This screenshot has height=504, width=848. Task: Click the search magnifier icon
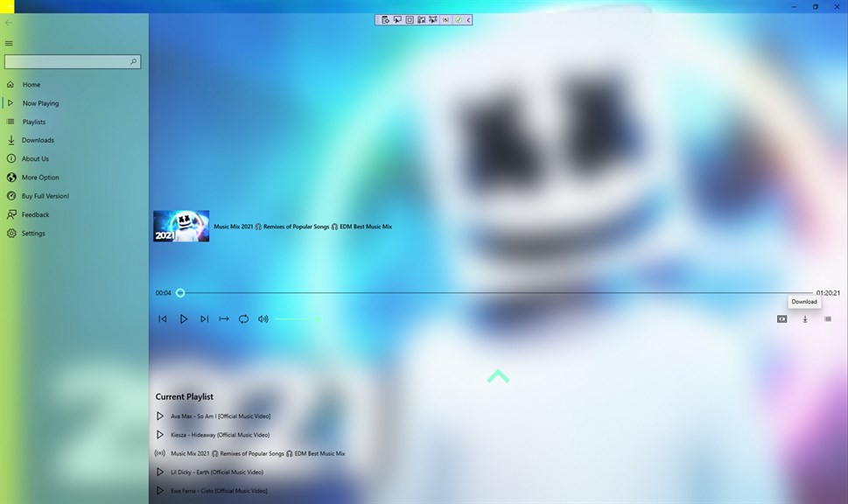(x=133, y=61)
